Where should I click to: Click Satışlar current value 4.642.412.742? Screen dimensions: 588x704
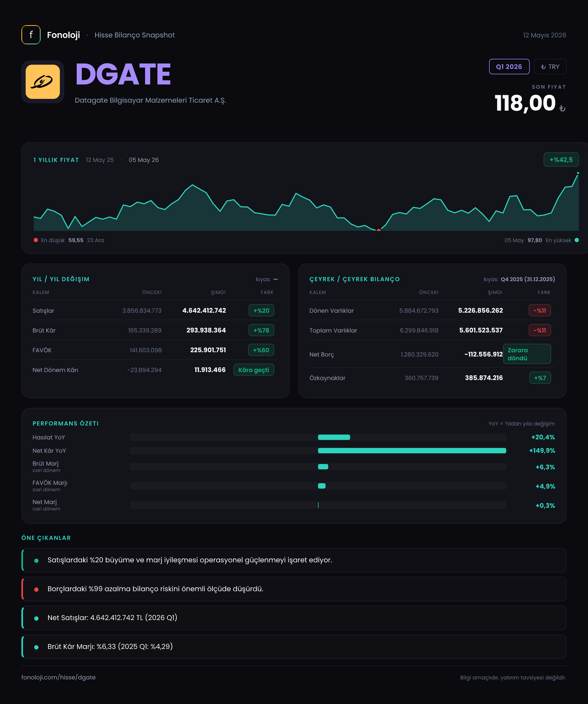tap(204, 310)
